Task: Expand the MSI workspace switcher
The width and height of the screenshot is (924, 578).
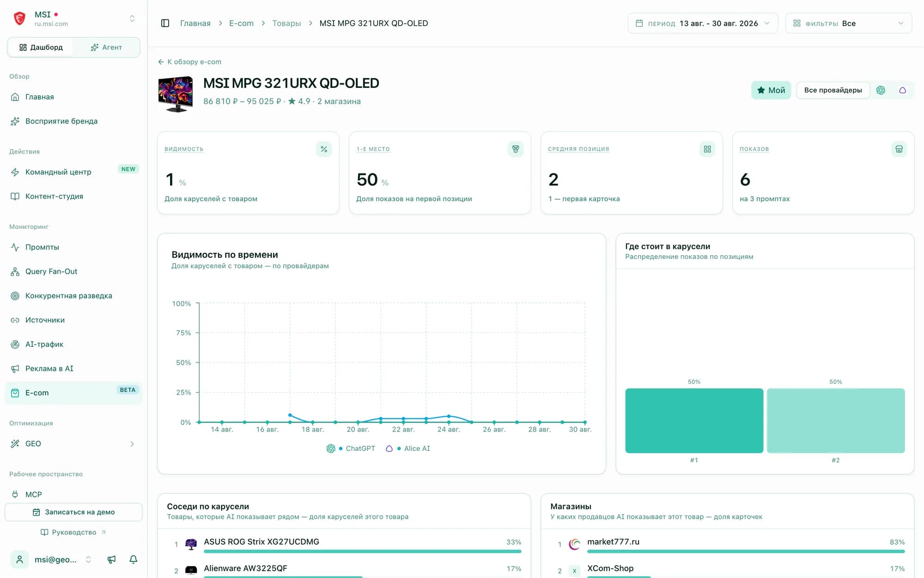Action: coord(132,18)
